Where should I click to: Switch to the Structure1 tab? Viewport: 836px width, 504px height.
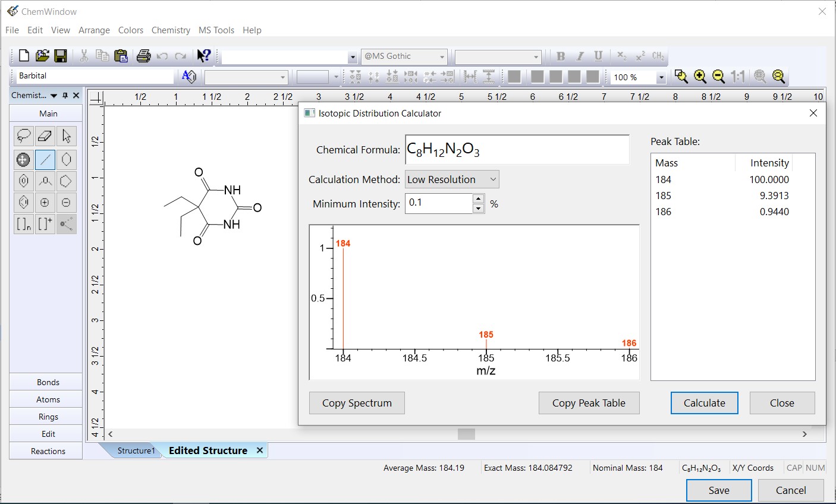[x=136, y=451]
